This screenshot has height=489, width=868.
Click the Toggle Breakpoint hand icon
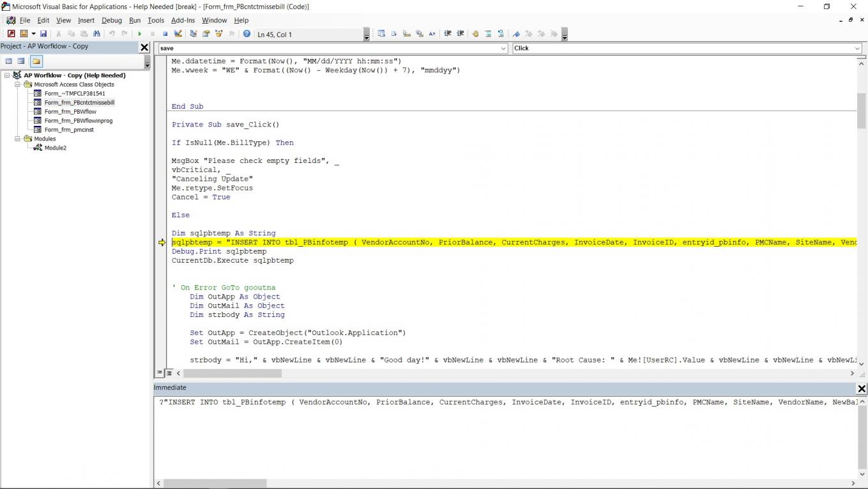[x=475, y=34]
